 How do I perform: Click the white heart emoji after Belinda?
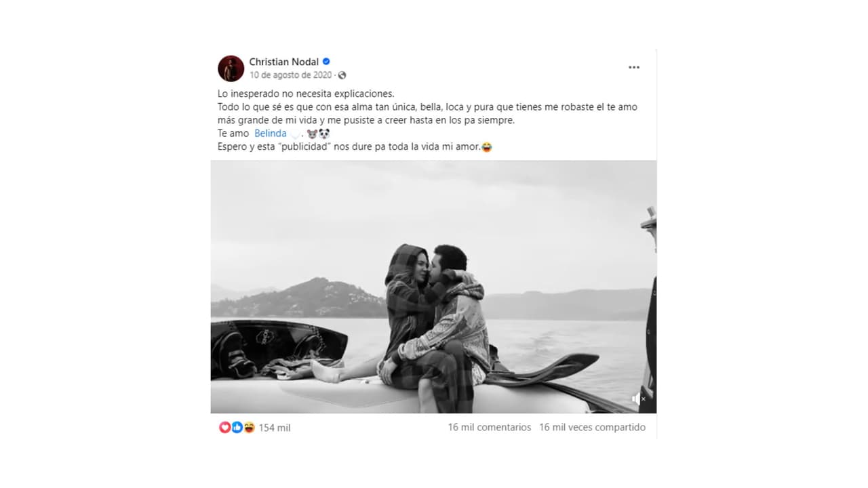click(294, 134)
